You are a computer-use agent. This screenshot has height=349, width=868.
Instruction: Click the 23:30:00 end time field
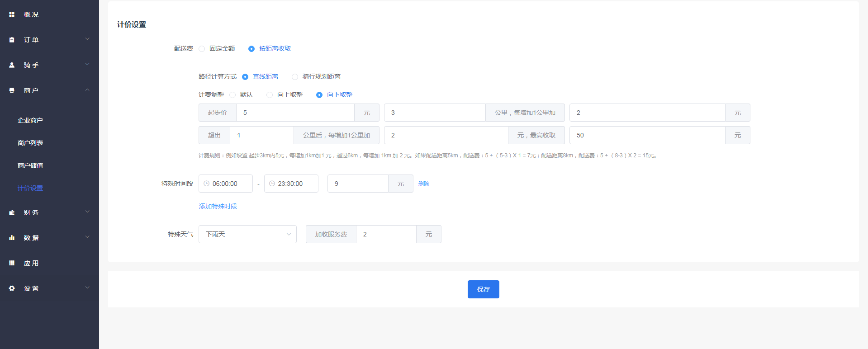tap(291, 184)
